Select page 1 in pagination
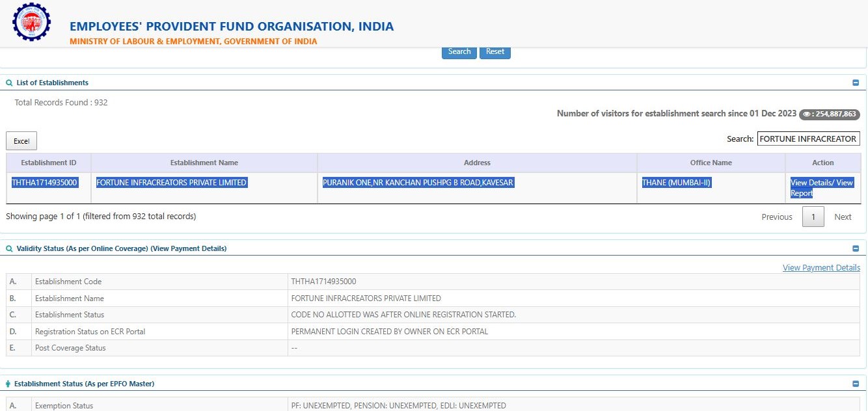The width and height of the screenshot is (868, 411). click(813, 217)
